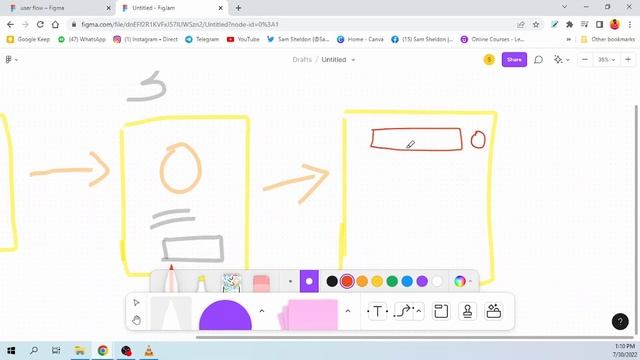Open the YouTube bookmark
Screen dimensions: 640x360
[x=243, y=39]
